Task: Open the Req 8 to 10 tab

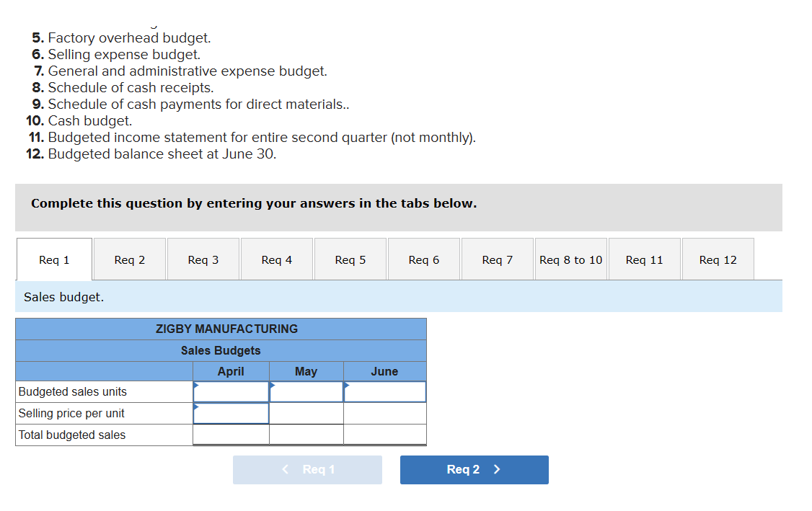Action: (570, 259)
